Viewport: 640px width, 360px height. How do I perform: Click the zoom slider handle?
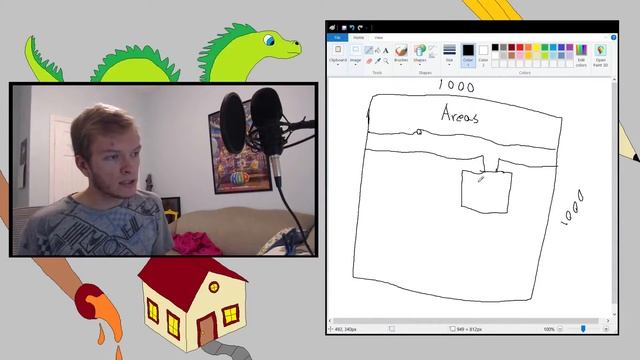tap(583, 329)
